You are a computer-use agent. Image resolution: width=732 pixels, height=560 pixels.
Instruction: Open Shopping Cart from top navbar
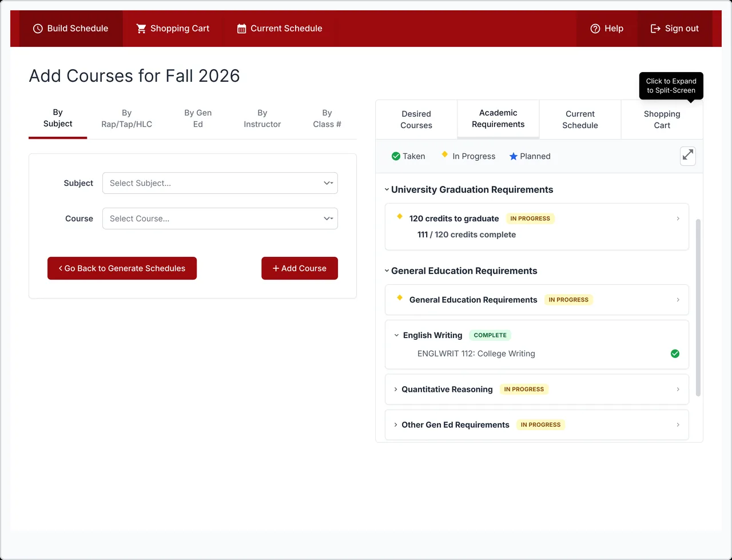tap(173, 29)
